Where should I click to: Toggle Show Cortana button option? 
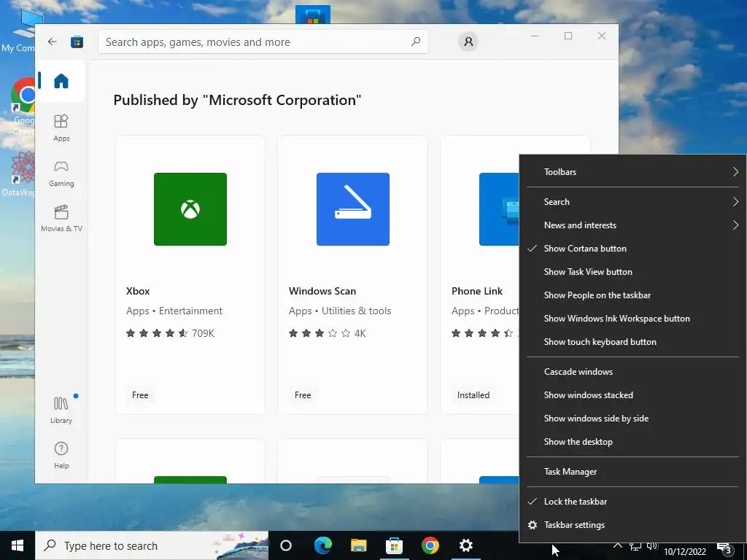pos(632,249)
